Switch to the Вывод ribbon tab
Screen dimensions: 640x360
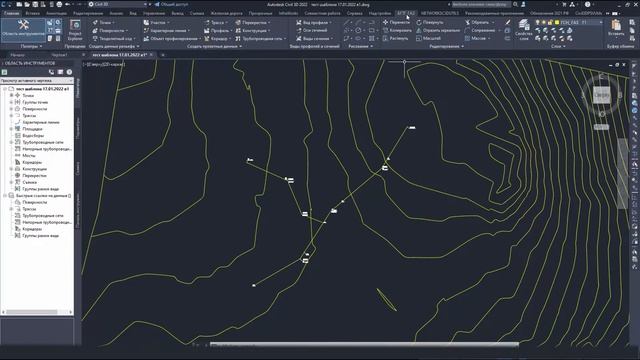coord(177,13)
